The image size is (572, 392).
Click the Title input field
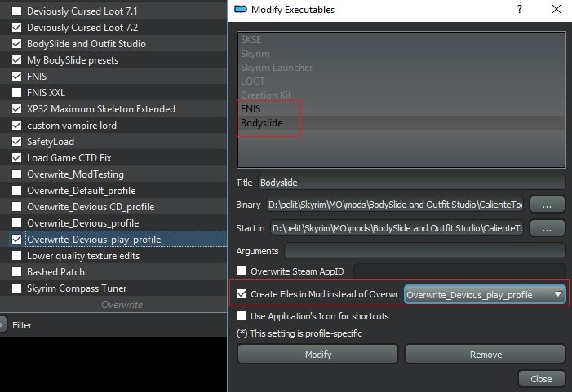(412, 183)
